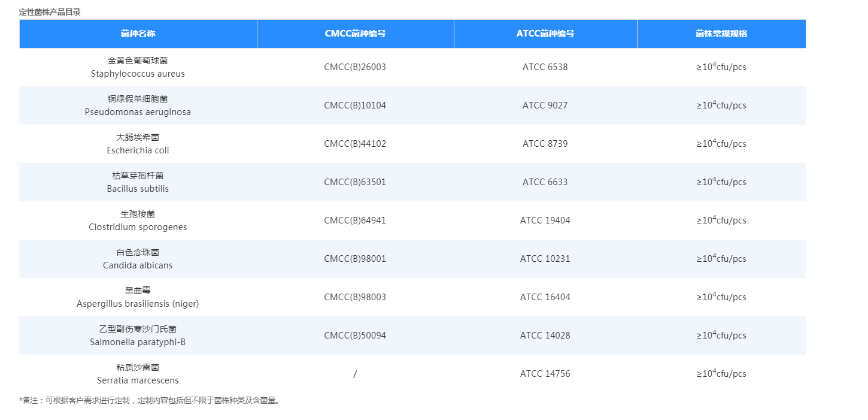Select the ATCC 14028 cell

[x=545, y=336]
